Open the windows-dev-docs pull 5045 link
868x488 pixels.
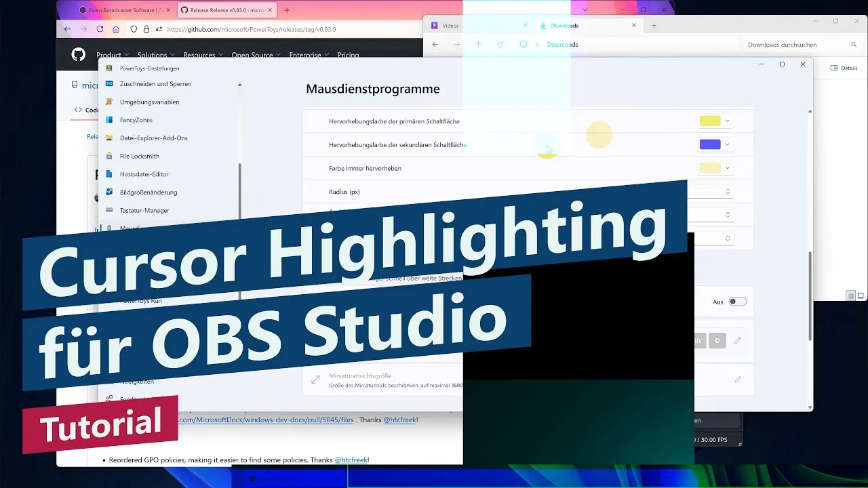click(266, 420)
